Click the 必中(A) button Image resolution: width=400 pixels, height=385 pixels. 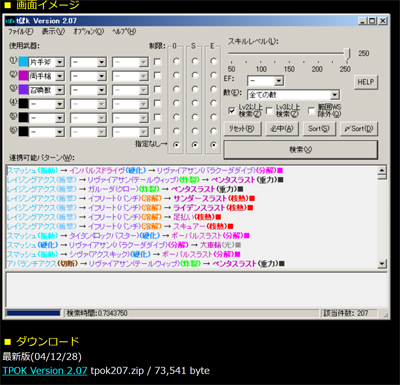point(282,129)
